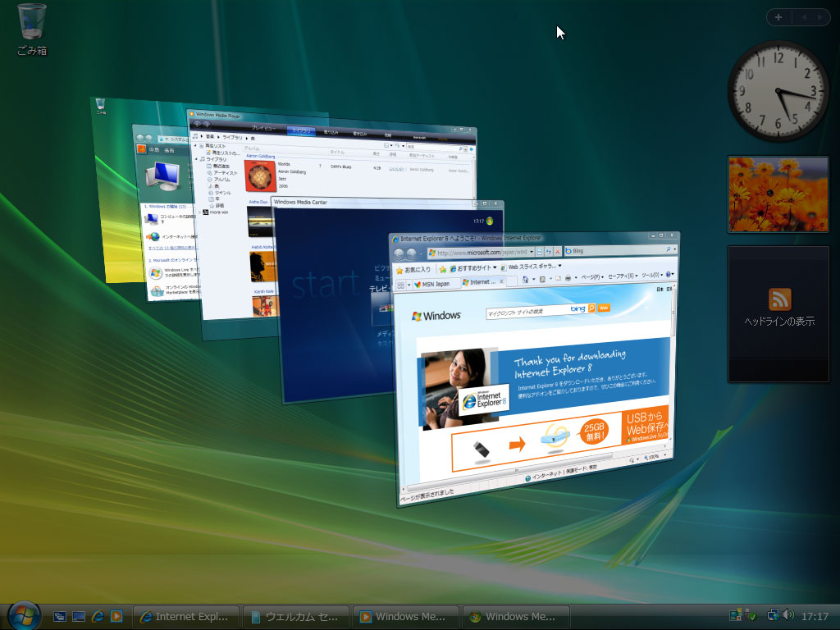Click the Print icon in IE command bar
The image size is (840, 630).
click(x=568, y=279)
